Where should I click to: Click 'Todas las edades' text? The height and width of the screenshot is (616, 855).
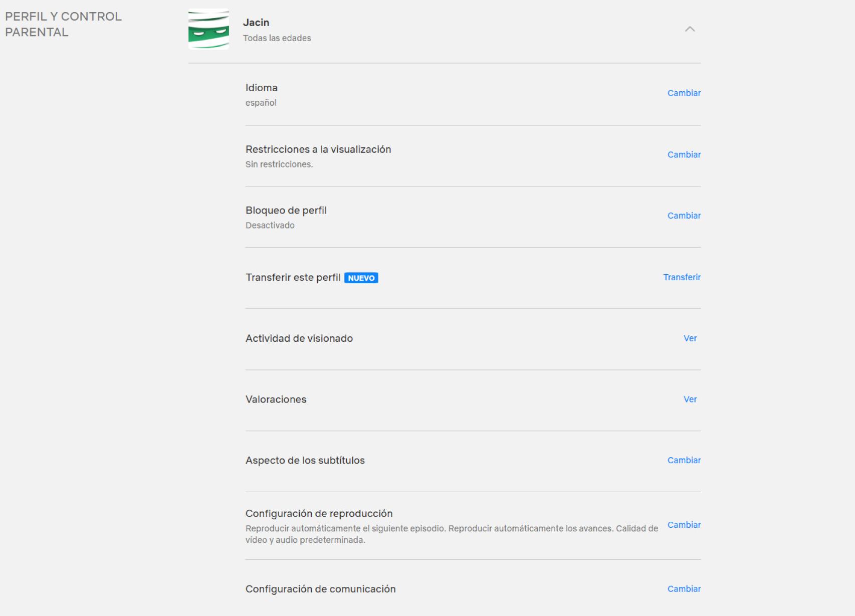point(277,38)
